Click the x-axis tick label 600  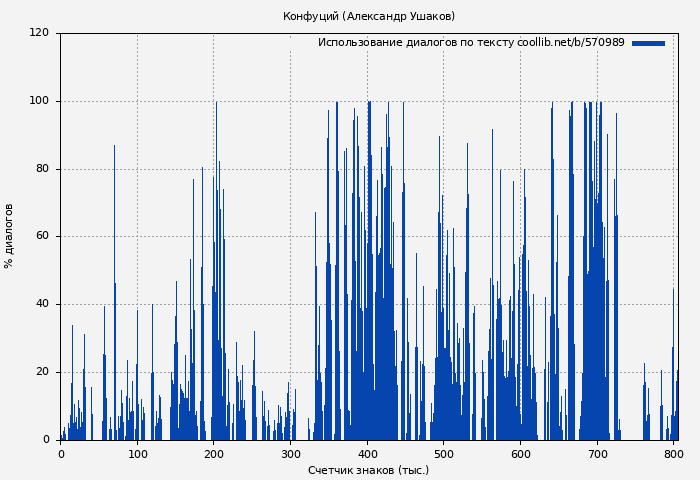(521, 453)
